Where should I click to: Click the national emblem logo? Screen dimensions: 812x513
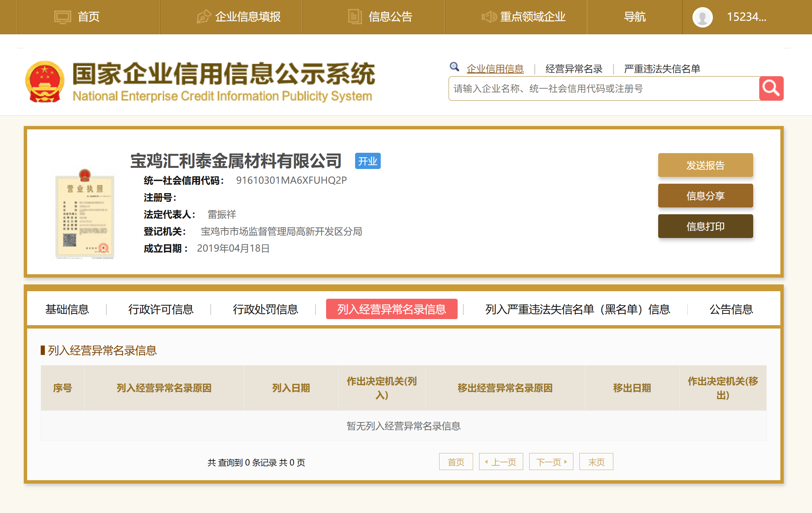(x=44, y=82)
